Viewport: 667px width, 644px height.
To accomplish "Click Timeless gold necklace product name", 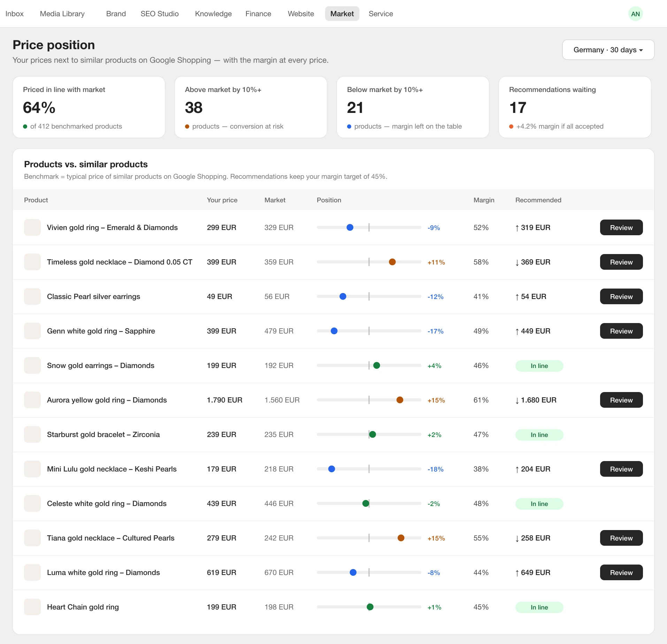I will point(120,262).
